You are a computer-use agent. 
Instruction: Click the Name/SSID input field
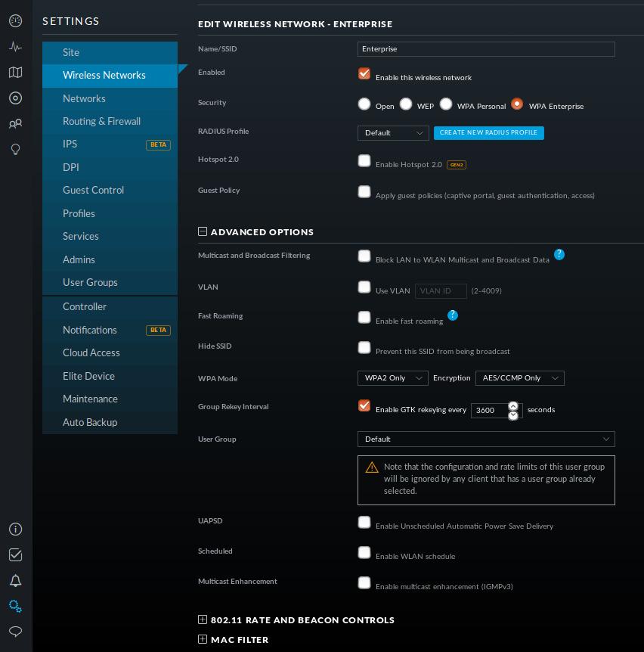coord(486,49)
